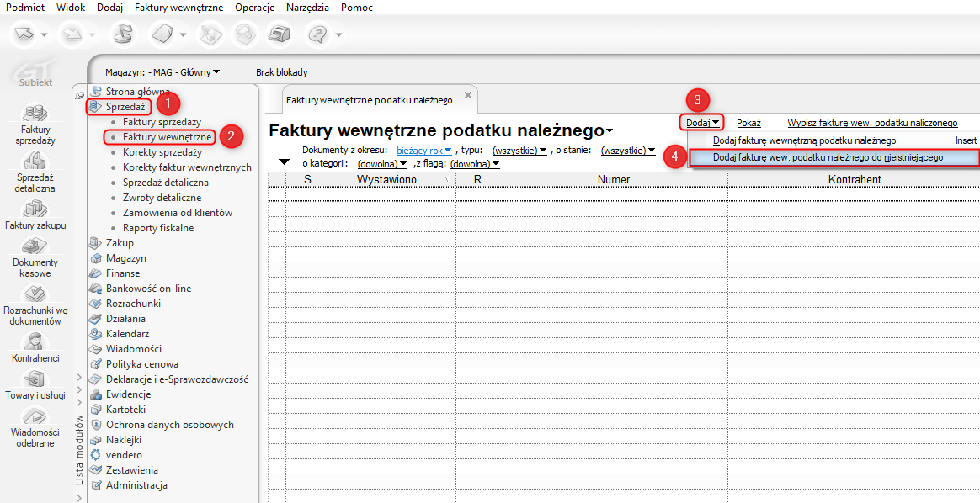
Task: Click the stamp toolbar icon
Action: [244, 34]
